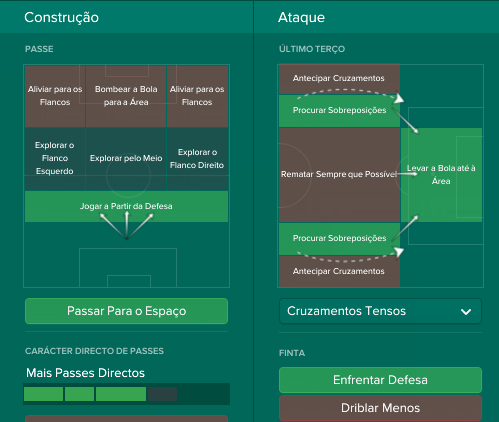Toggle lower Procurar Sobreposições zone
The height and width of the screenshot is (422, 499).
click(339, 239)
